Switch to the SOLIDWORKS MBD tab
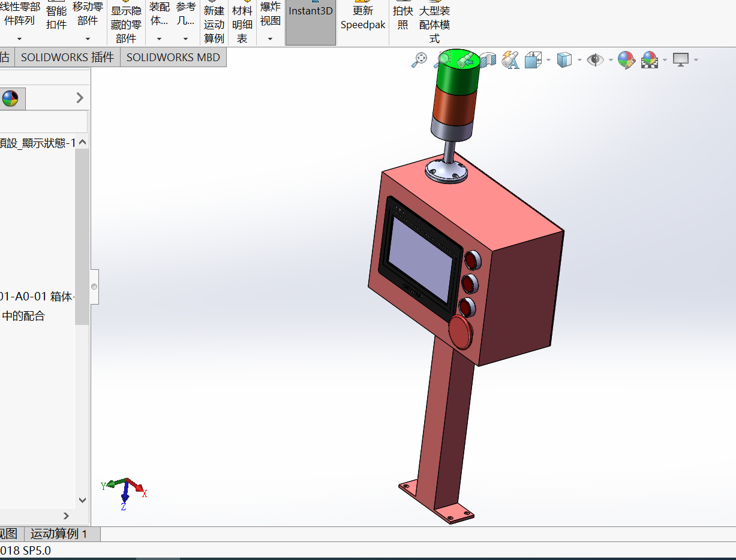Viewport: 736px width, 560px height. [x=173, y=58]
